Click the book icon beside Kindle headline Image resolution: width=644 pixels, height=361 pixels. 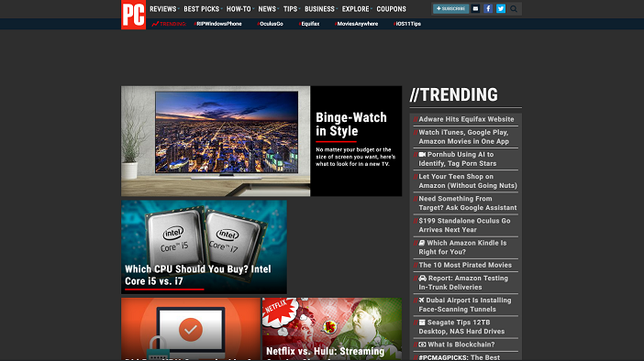pyautogui.click(x=422, y=243)
